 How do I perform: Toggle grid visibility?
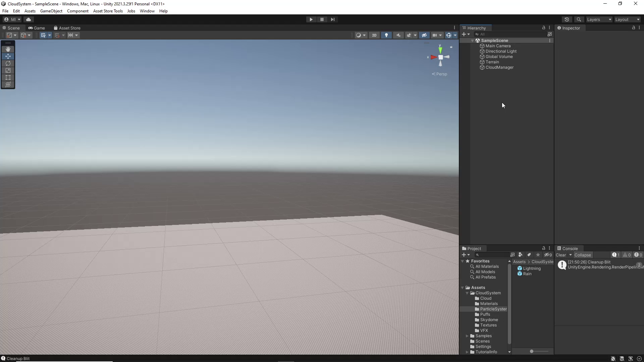coord(43,35)
